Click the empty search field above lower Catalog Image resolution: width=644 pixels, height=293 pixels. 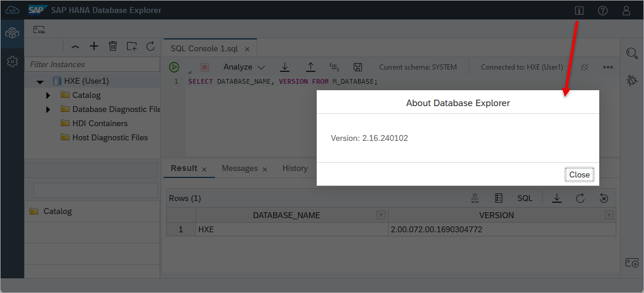point(95,190)
